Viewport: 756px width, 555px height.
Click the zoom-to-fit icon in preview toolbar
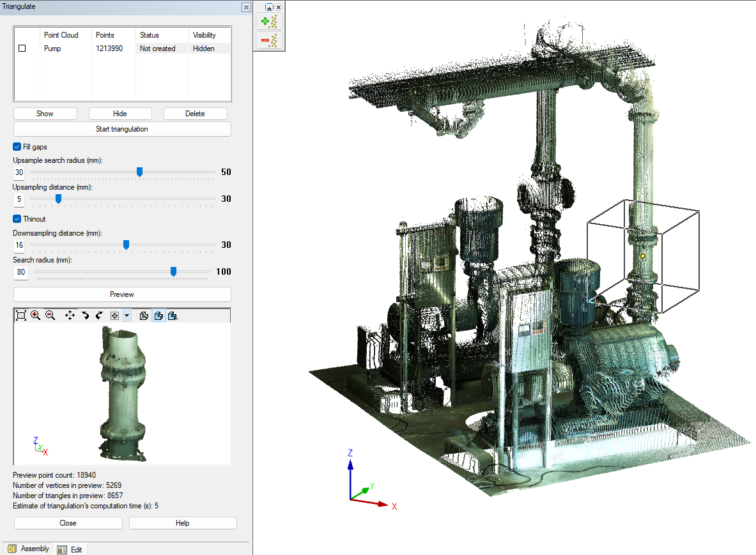[20, 316]
